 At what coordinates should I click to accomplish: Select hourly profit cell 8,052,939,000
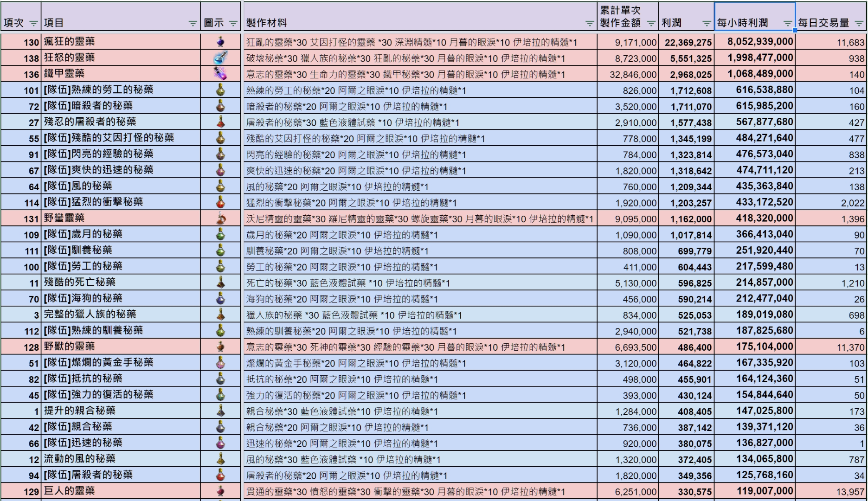click(755, 42)
